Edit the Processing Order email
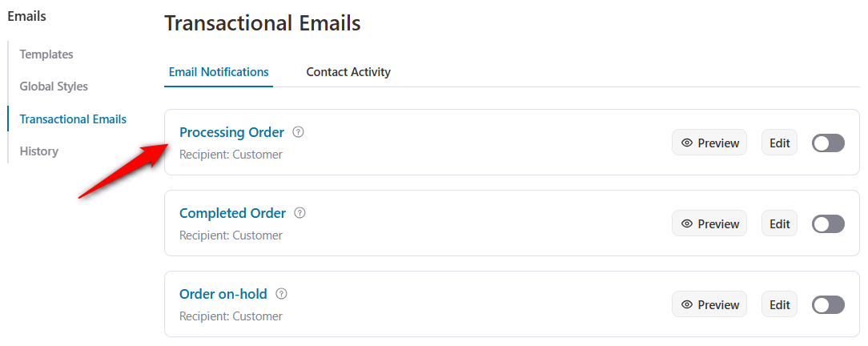Screen dimensions: 868x346 779,143
